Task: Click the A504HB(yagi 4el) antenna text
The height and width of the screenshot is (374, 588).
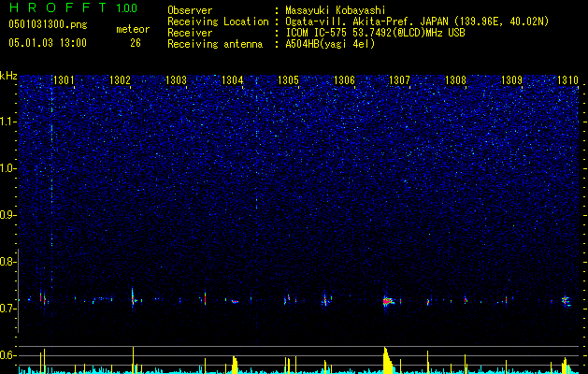Action: 330,44
